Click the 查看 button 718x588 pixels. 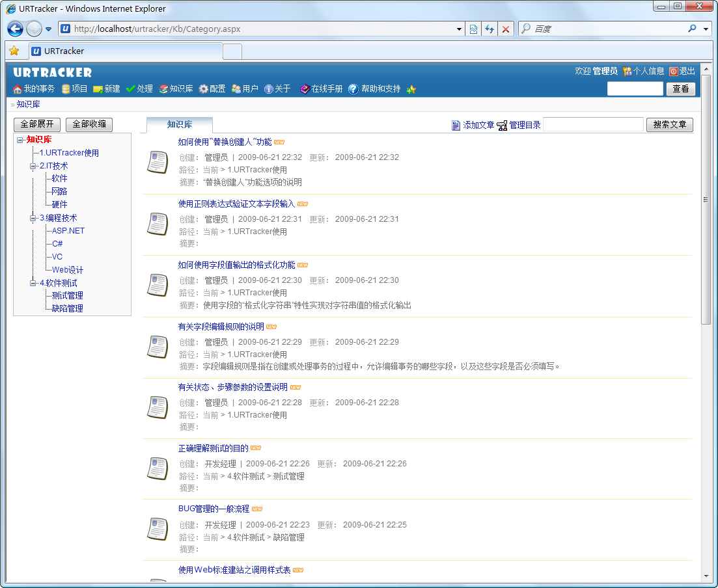(680, 88)
